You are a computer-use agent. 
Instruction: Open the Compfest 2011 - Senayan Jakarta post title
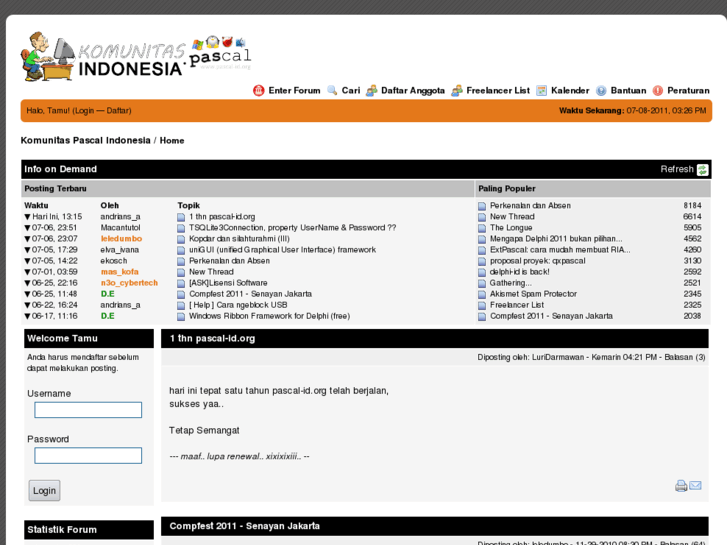pos(244,526)
